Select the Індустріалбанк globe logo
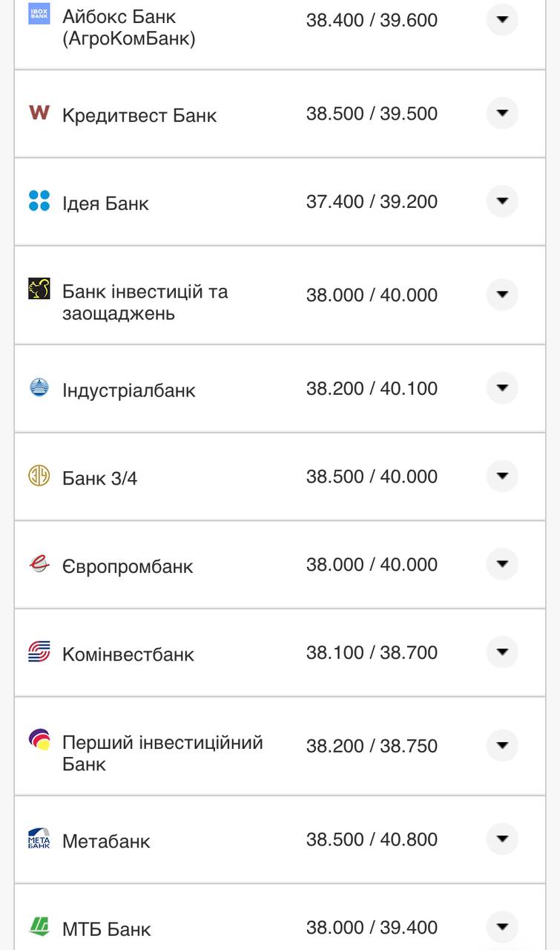This screenshot has width=560, height=950. [x=39, y=387]
